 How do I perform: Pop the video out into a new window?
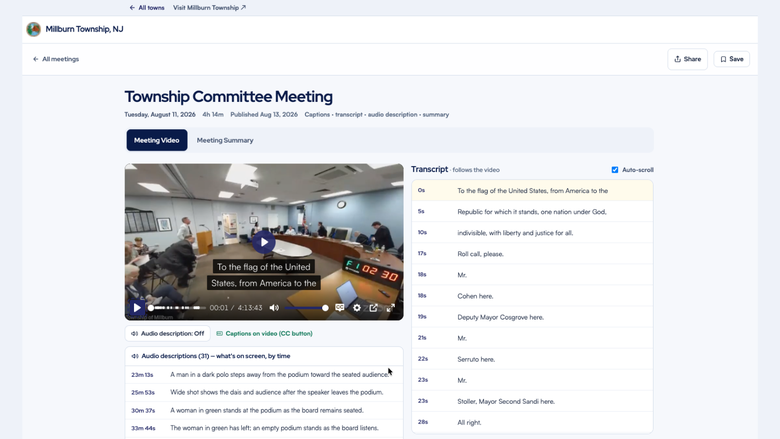pos(374,308)
